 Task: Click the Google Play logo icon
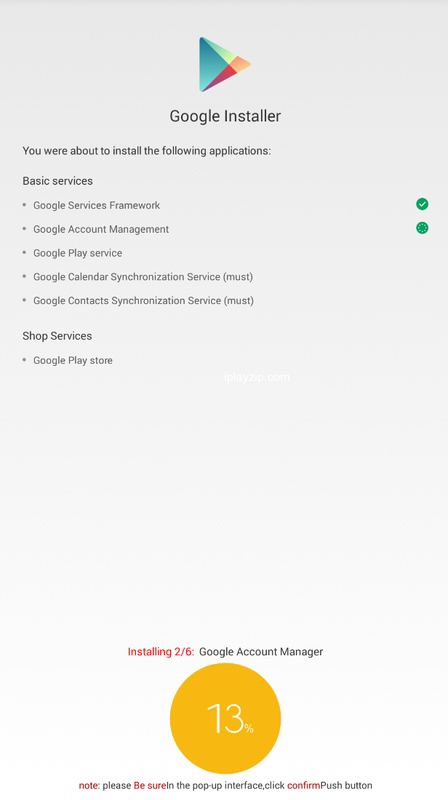[225, 64]
